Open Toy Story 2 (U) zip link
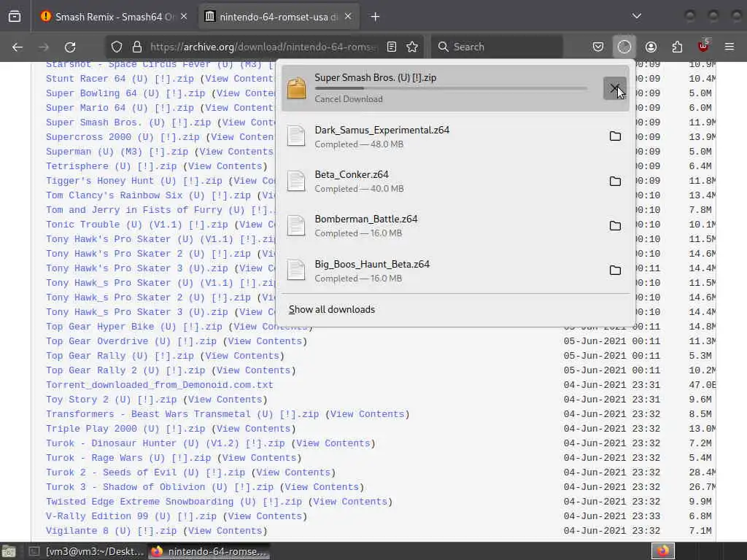747x560 pixels. coord(111,400)
